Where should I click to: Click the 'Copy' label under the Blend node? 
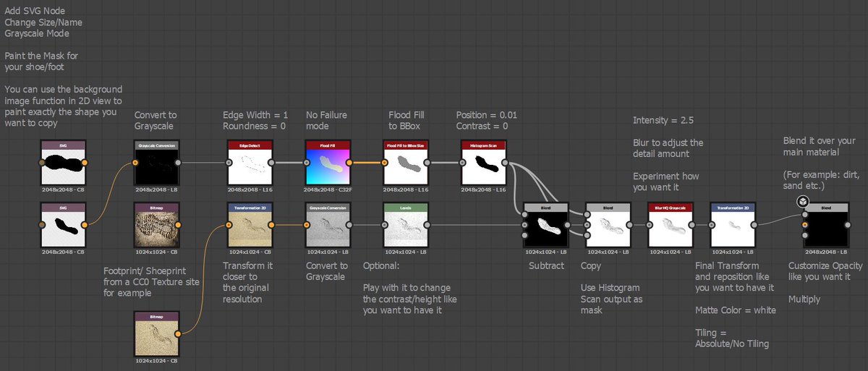pos(591,266)
